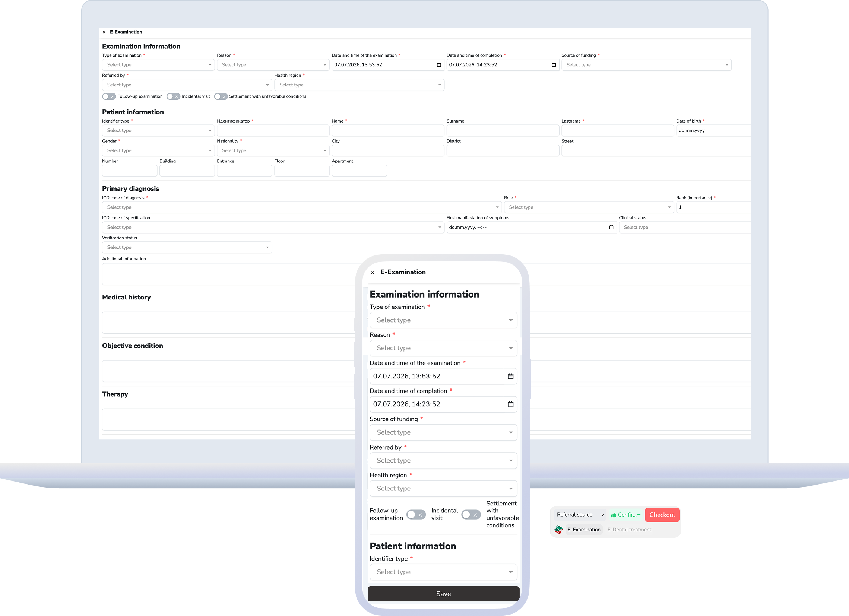Expand ICD code of diagnosis dropdown
The height and width of the screenshot is (616, 849).
point(302,207)
